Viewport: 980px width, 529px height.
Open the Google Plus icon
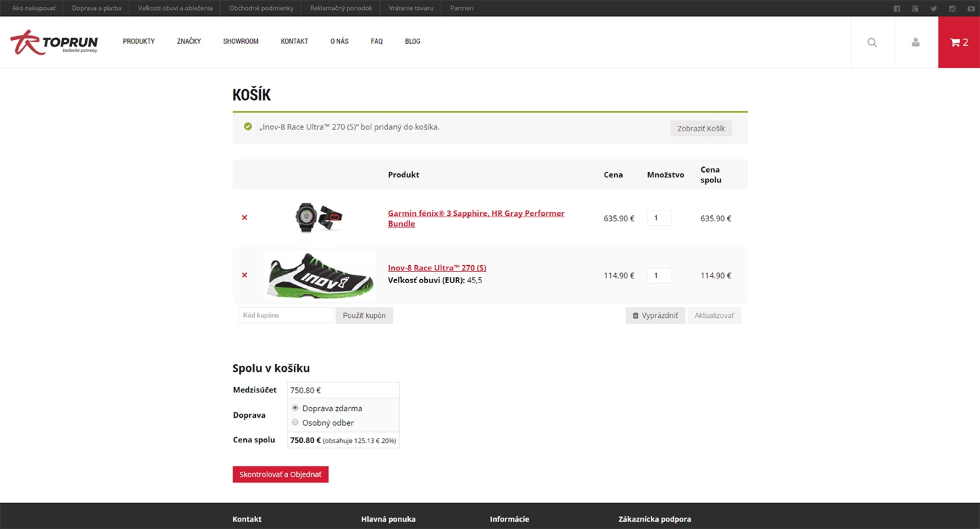(x=915, y=9)
